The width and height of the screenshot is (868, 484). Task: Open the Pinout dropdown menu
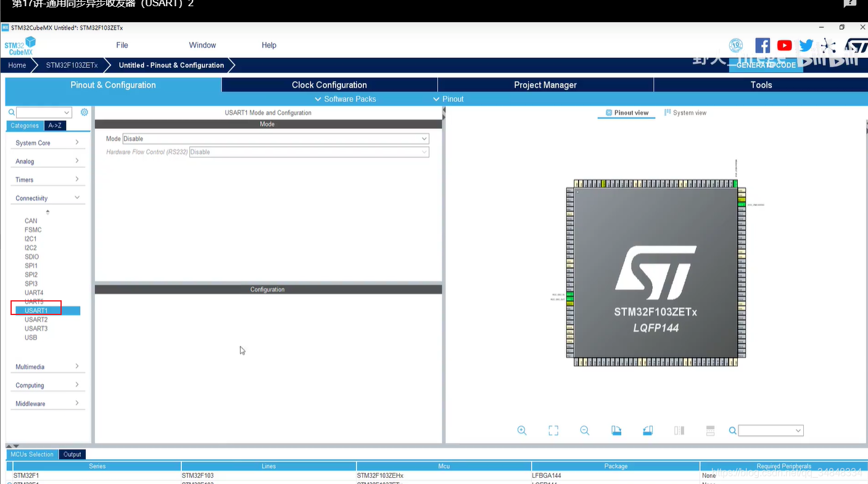[448, 99]
